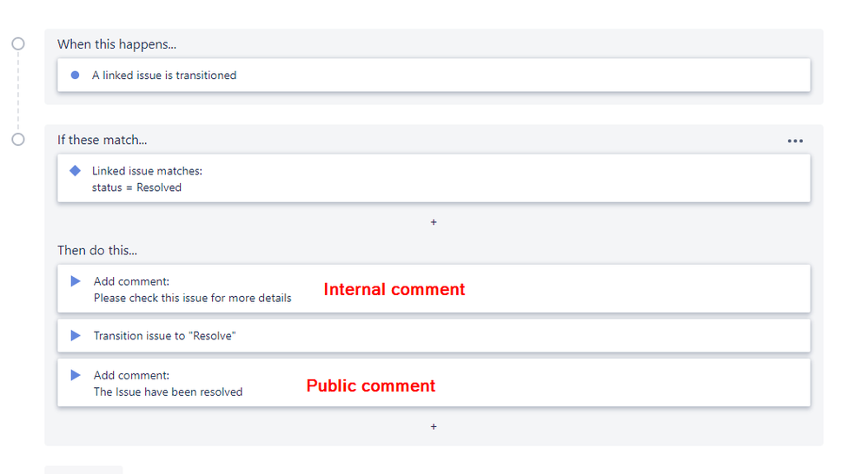Click the 'The Issue have been resolved' text
The image size is (868, 474).
[x=169, y=392]
